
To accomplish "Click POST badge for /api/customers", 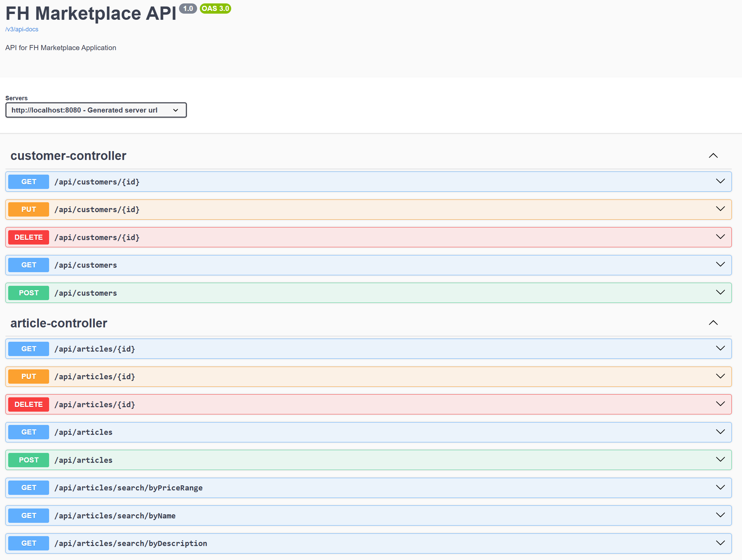I will click(x=29, y=293).
